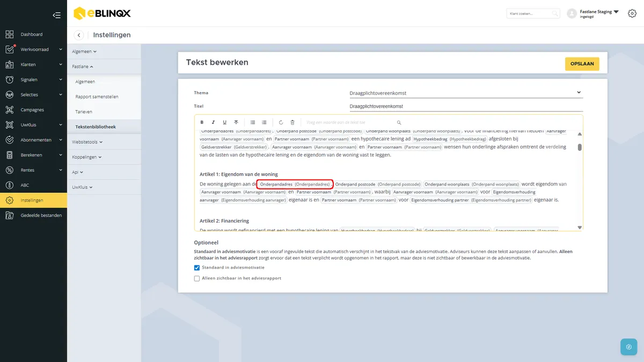Open the settings gear in top bar
The width and height of the screenshot is (644, 362).
tap(632, 13)
